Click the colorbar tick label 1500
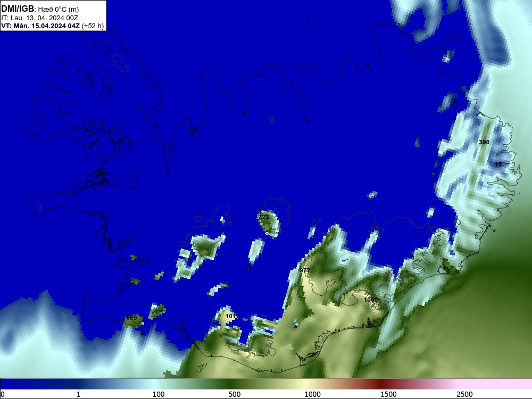The height and width of the screenshot is (399, 532). click(388, 394)
